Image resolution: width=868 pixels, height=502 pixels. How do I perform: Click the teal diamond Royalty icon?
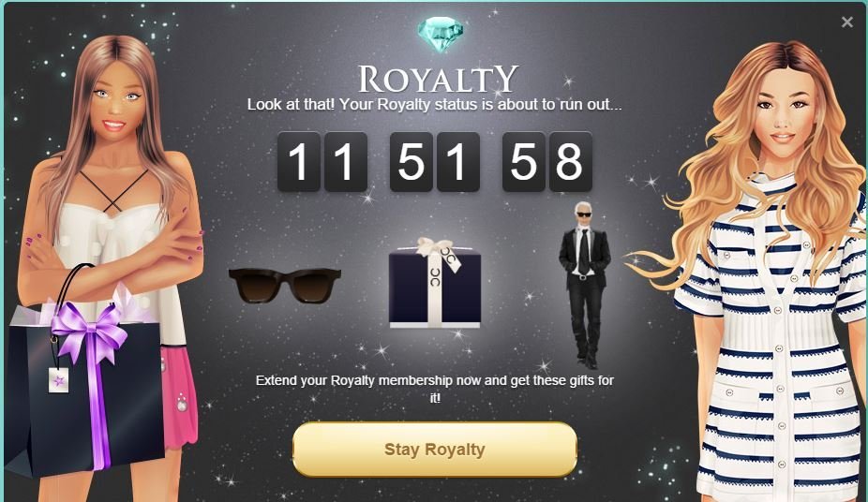pyautogui.click(x=440, y=35)
